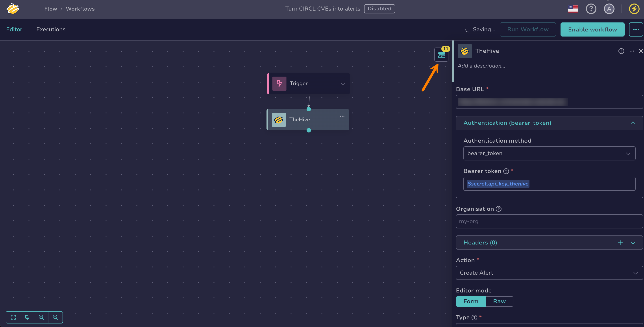
Task: Click Add a description placeholder text
Action: coord(481,66)
